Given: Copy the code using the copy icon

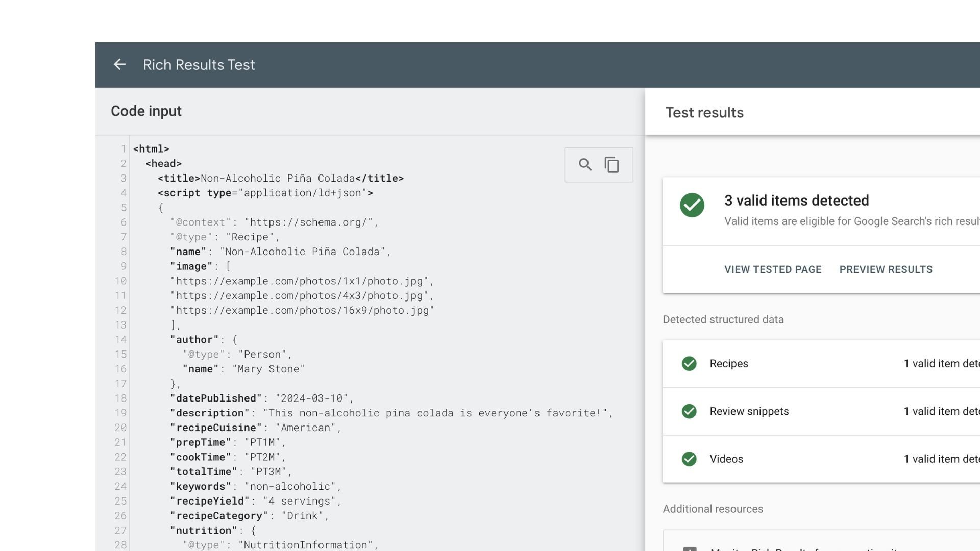Looking at the screenshot, I should click(x=611, y=164).
